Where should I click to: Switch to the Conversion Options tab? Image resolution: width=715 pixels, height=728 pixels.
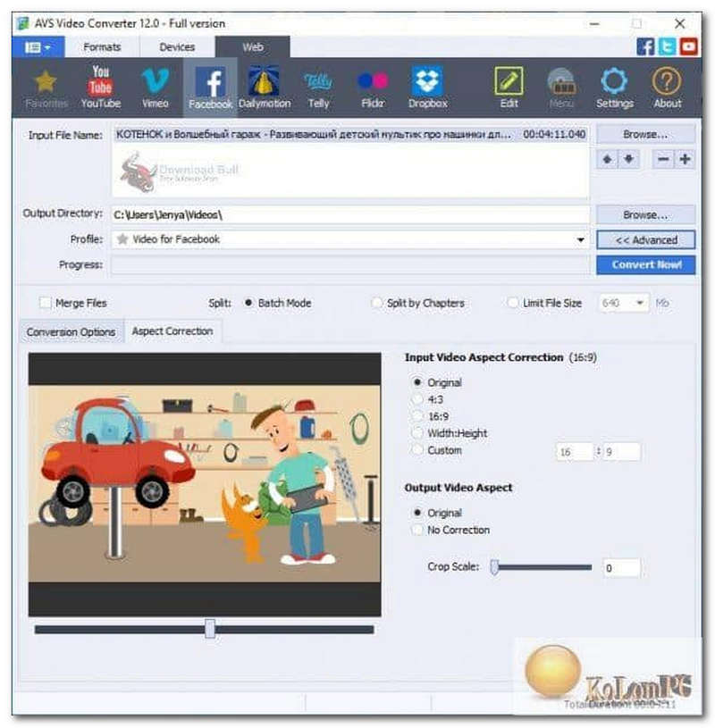coord(71,332)
